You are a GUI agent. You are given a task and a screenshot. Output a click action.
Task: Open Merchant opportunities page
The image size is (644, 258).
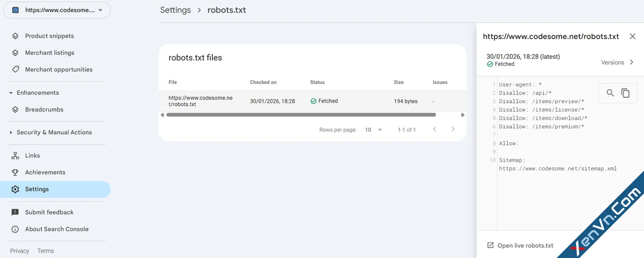59,69
